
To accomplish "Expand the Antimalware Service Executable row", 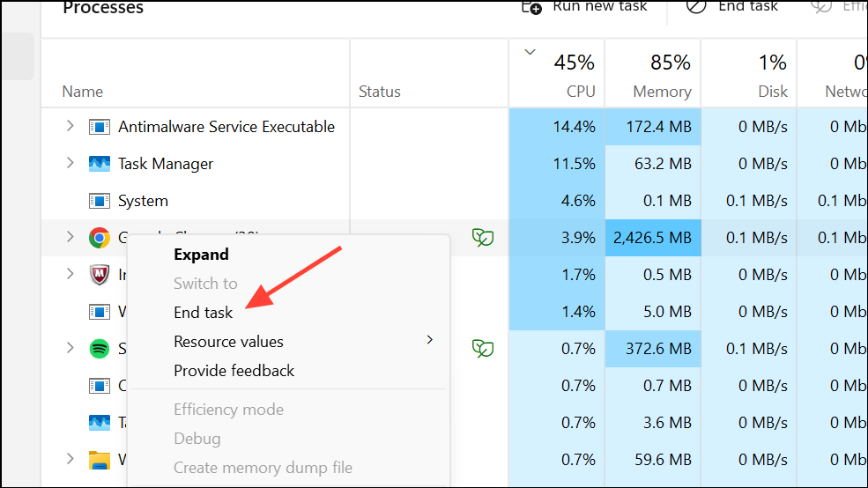I will coord(70,127).
